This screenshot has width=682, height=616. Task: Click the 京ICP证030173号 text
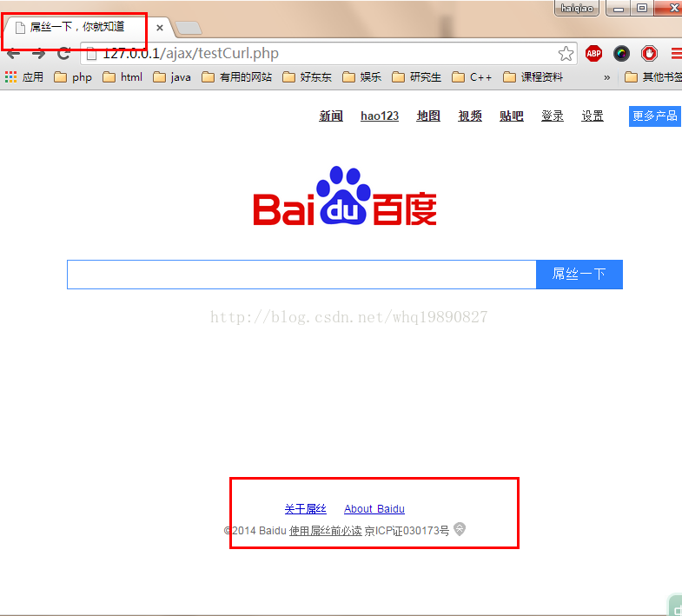click(x=407, y=531)
